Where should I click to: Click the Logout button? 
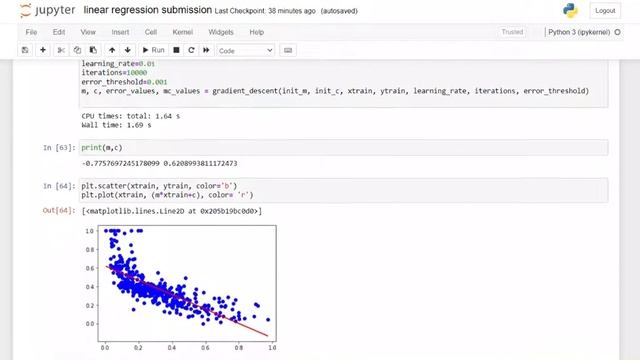(x=605, y=11)
